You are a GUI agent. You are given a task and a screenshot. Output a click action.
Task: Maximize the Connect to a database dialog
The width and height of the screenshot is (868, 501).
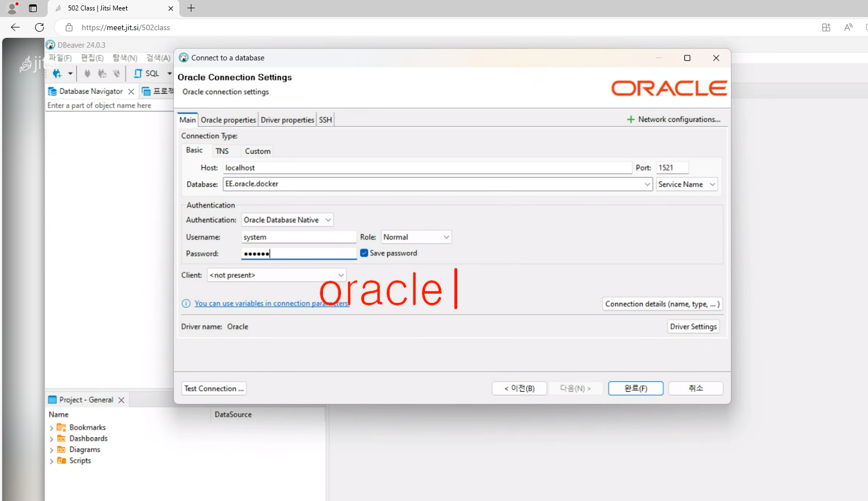tap(687, 58)
